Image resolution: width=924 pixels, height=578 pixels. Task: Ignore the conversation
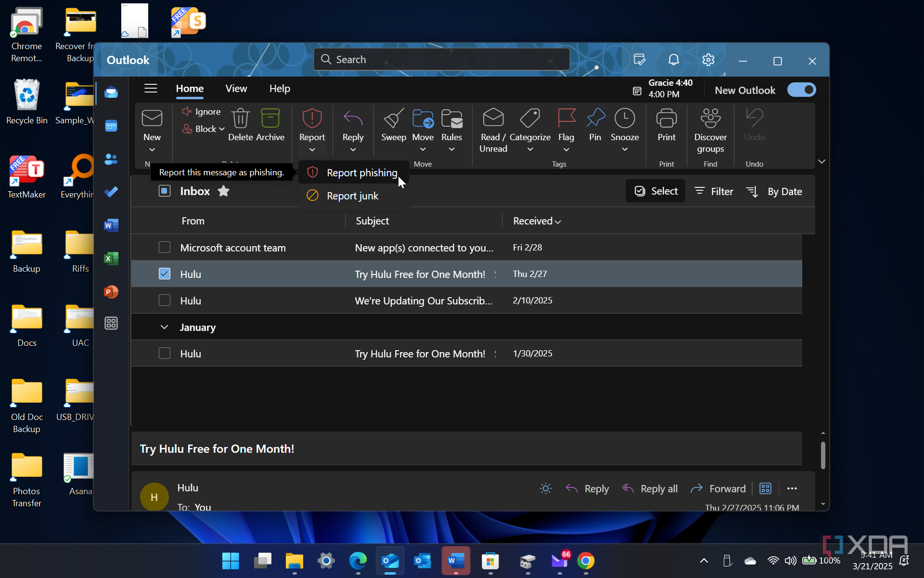tap(201, 111)
